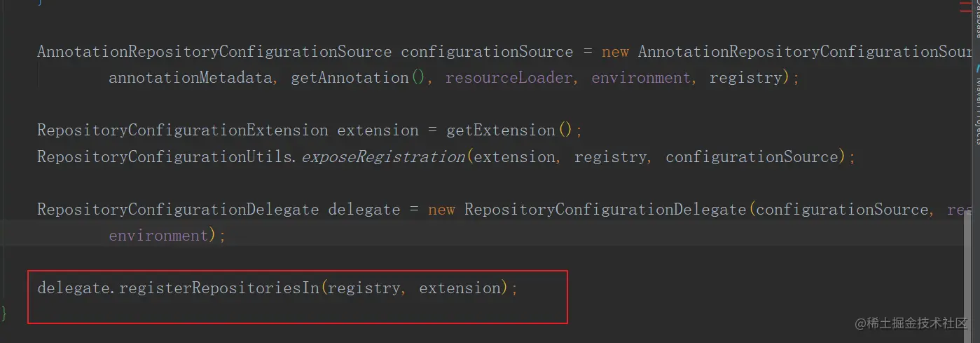The height and width of the screenshot is (343, 980).
Task: Click the registerRepositoriesIn method call
Action: tap(219, 288)
